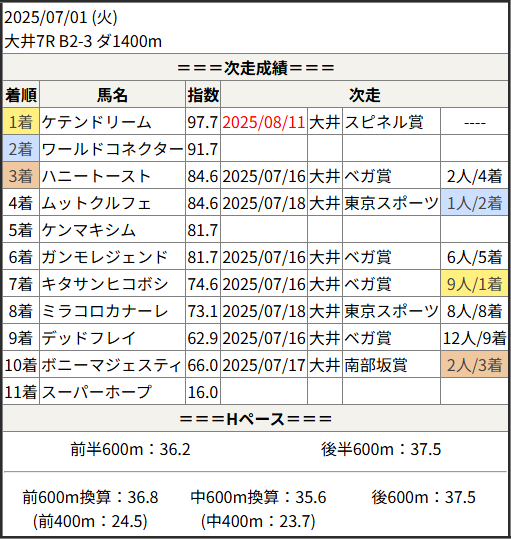Screen dimensions: 511x539
Task: Select horse name ケテンドリーム
Action: (97, 122)
